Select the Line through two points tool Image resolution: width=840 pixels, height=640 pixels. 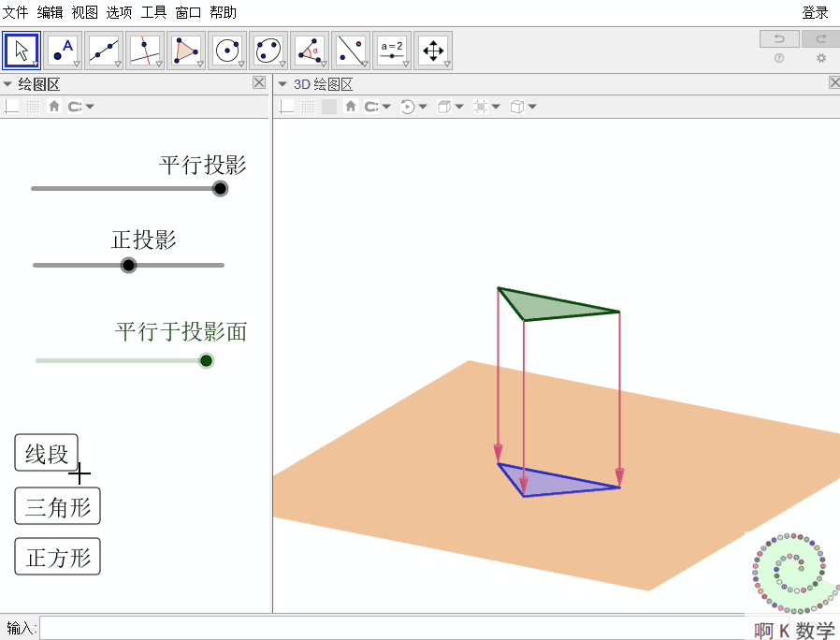104,51
